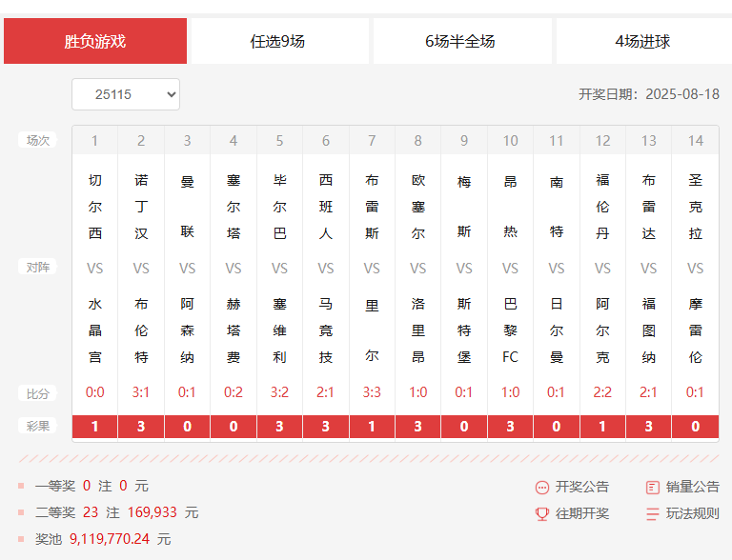The width and height of the screenshot is (732, 560).
Task: Switch to the 任选9场 tab
Action: pos(277,42)
